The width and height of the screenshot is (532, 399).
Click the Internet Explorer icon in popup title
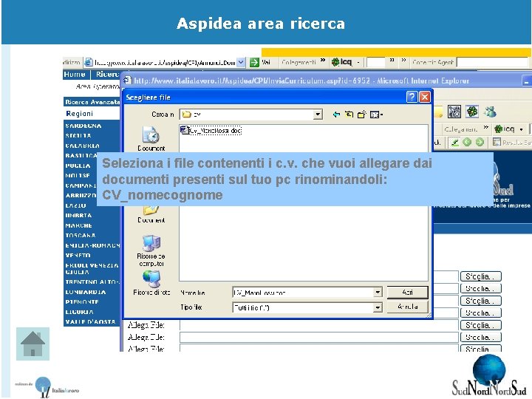coord(128,81)
